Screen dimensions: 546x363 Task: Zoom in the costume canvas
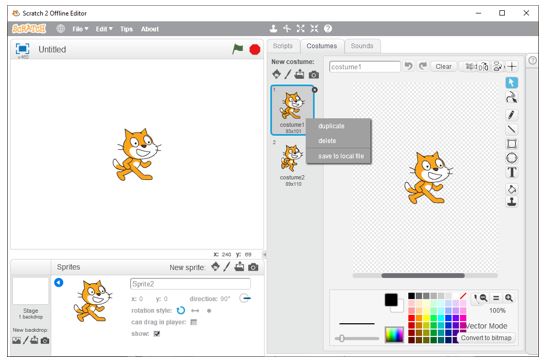click(509, 298)
